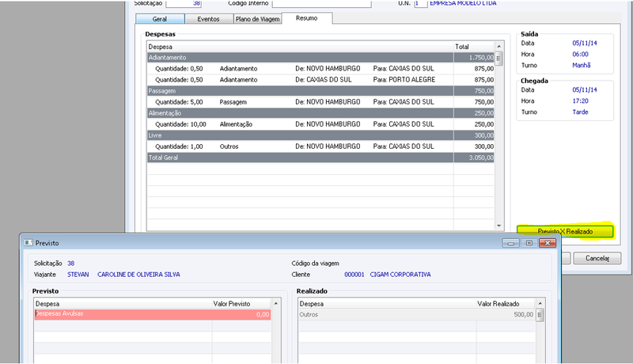Select the Quantidade: 10,00 Alimentação row
This screenshot has height=364, width=633.
tap(321, 124)
